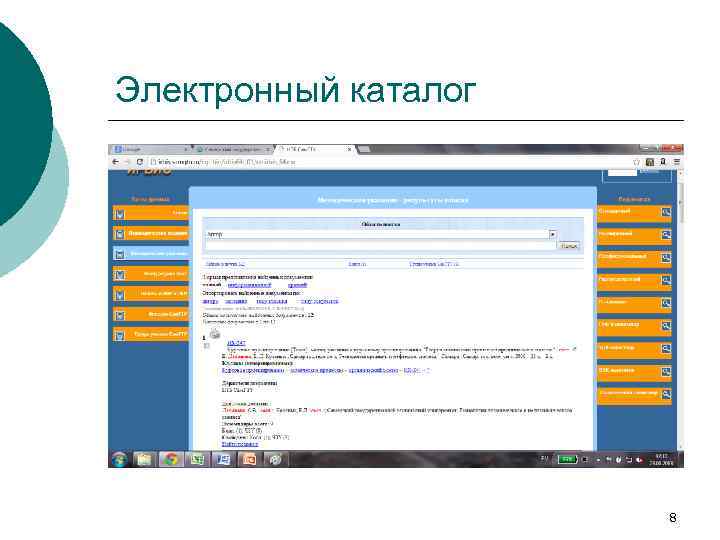Click the browser address bar URL
720x540 pixels.
226,162
